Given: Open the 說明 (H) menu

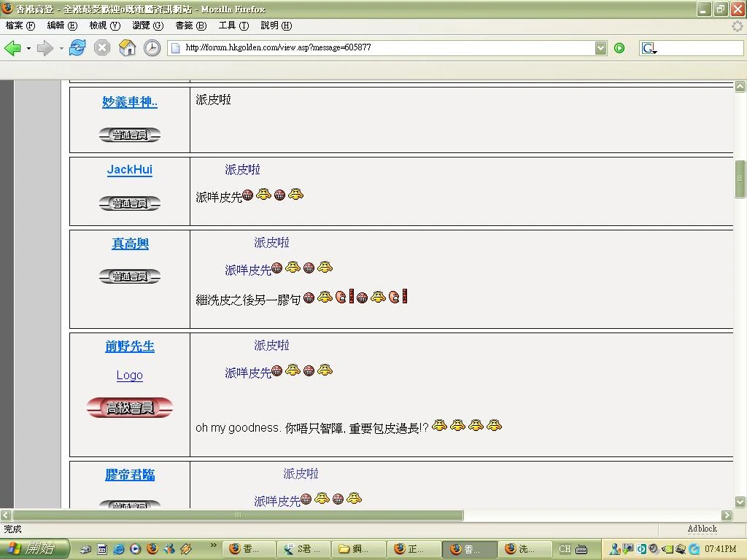Looking at the screenshot, I should coord(276,26).
